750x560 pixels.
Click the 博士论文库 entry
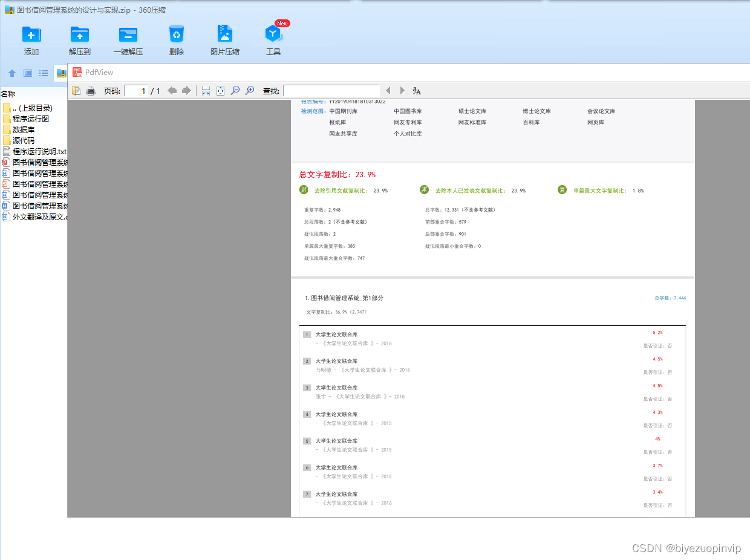537,111
